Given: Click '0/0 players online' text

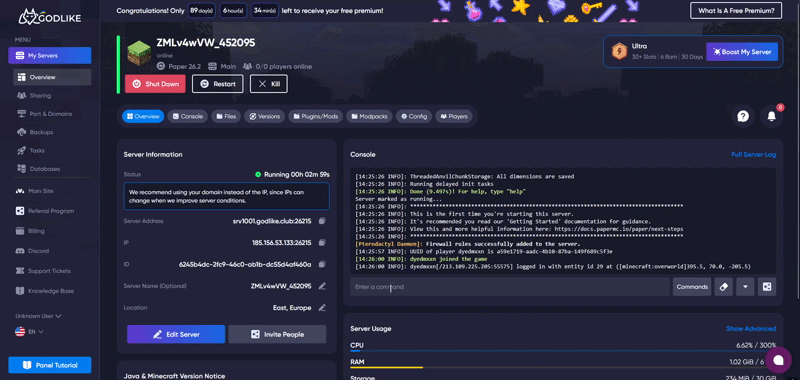Looking at the screenshot, I should coord(283,66).
